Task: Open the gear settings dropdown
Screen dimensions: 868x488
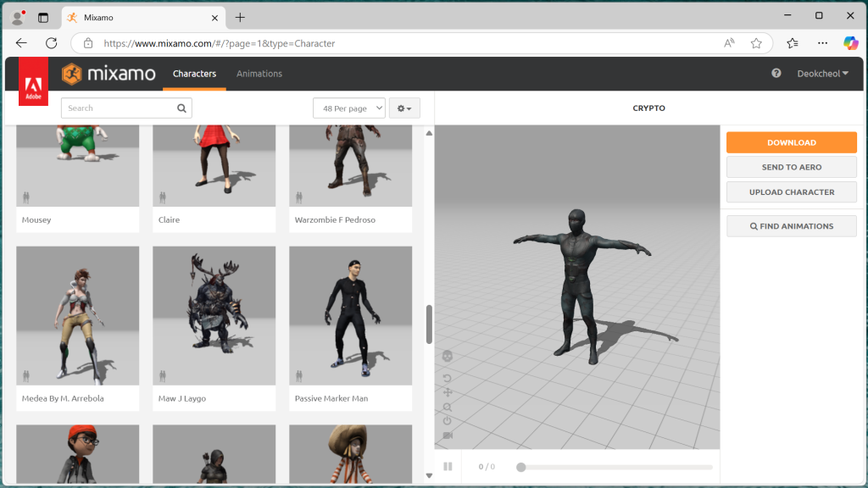Action: coord(404,108)
